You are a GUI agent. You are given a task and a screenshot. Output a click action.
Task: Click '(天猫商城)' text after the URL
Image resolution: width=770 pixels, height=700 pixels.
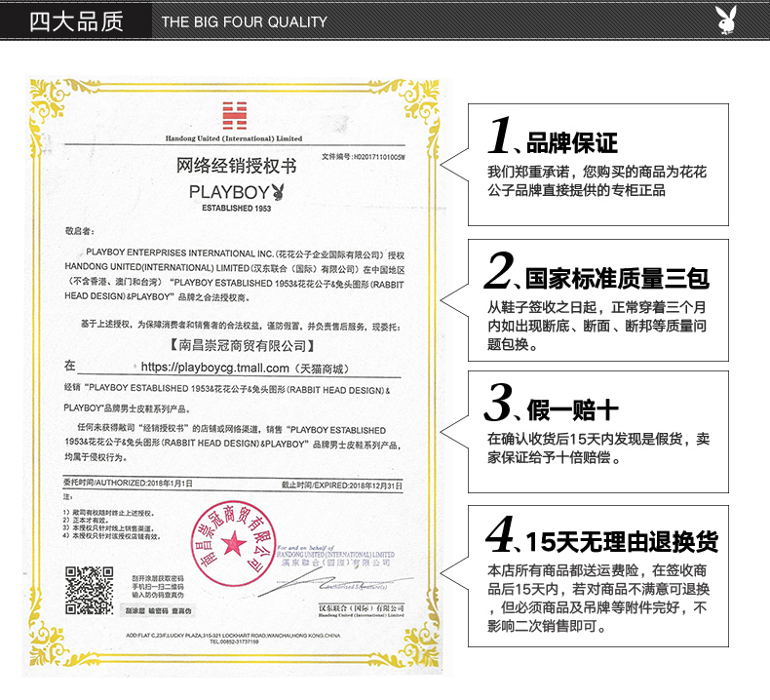point(323,368)
